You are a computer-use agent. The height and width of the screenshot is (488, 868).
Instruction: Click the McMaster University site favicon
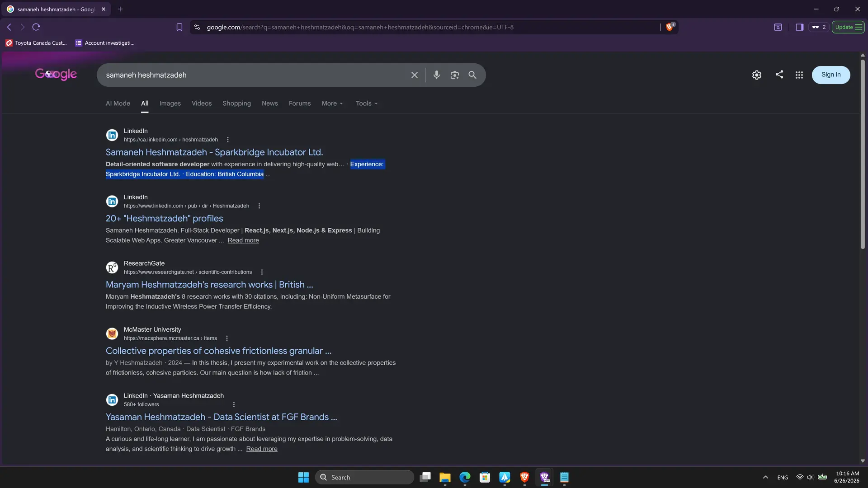(112, 333)
